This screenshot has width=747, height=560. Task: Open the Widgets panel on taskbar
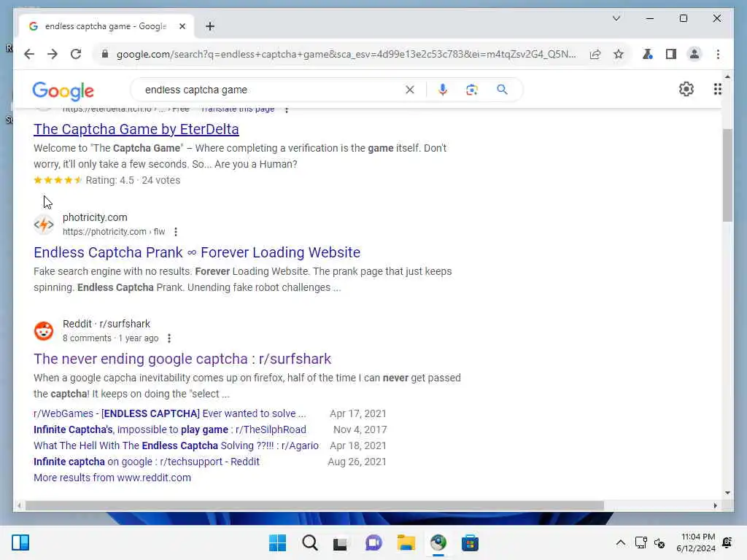20,542
